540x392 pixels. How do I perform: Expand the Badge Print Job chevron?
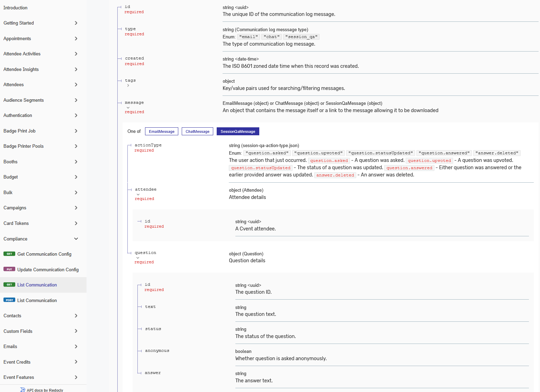coord(76,131)
